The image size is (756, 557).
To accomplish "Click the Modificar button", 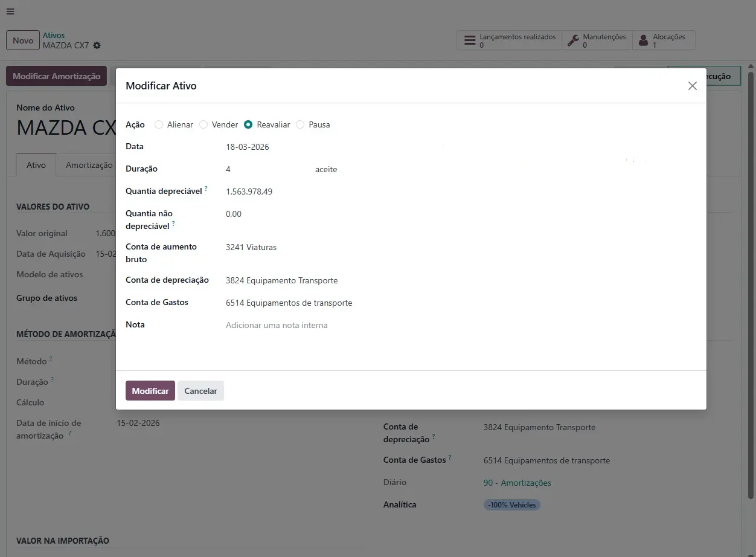I will [x=150, y=391].
